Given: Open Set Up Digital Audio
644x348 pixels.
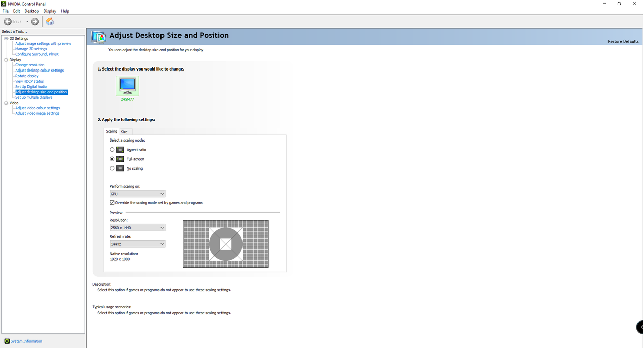Looking at the screenshot, I should pyautogui.click(x=31, y=87).
